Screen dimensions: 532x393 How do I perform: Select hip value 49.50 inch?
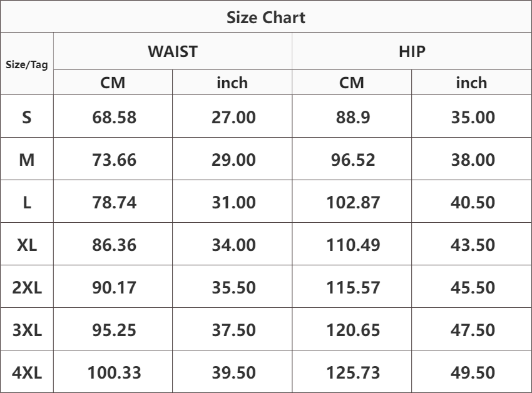(x=473, y=372)
